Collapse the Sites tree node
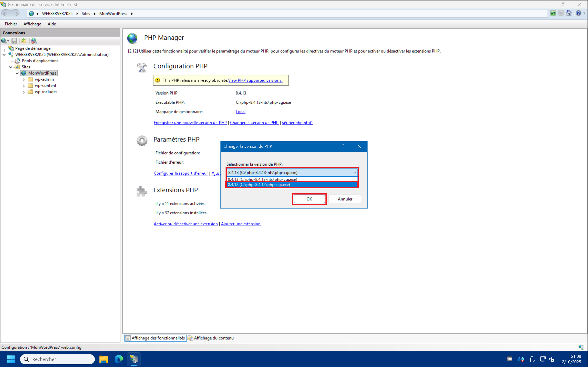This screenshot has height=367, width=588. click(11, 67)
